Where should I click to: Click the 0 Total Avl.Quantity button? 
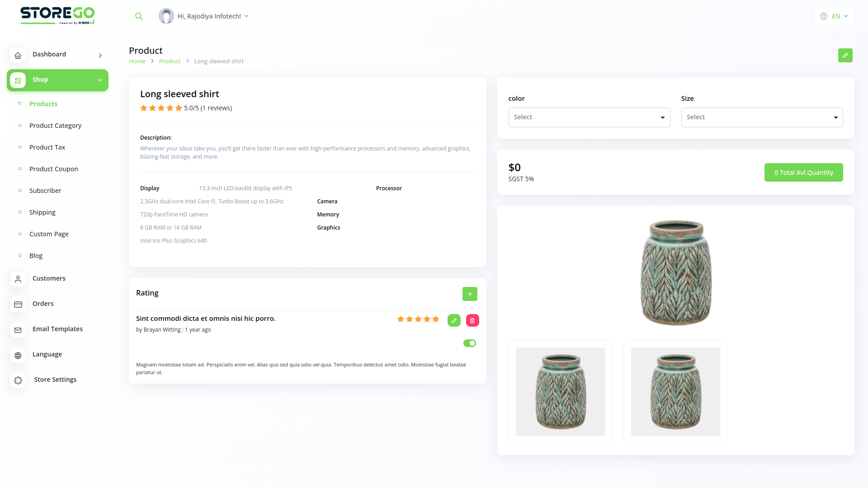(803, 173)
